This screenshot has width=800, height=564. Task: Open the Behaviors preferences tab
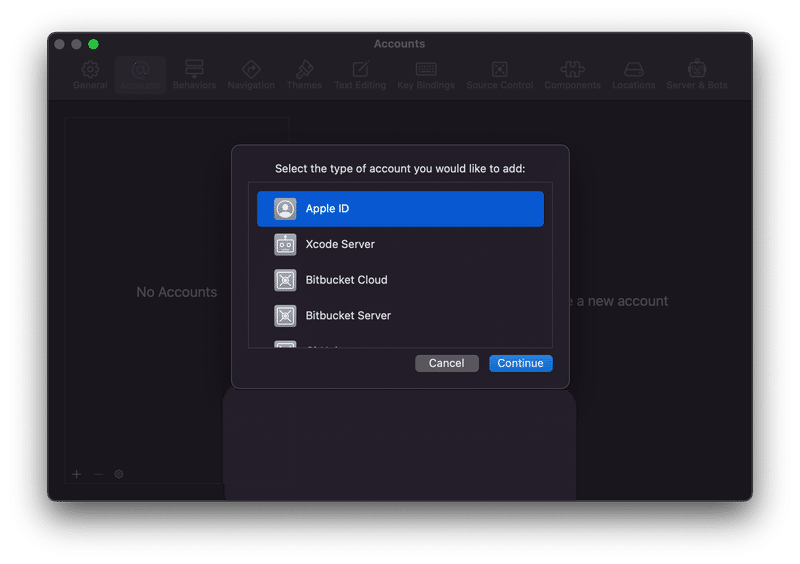tap(194, 75)
